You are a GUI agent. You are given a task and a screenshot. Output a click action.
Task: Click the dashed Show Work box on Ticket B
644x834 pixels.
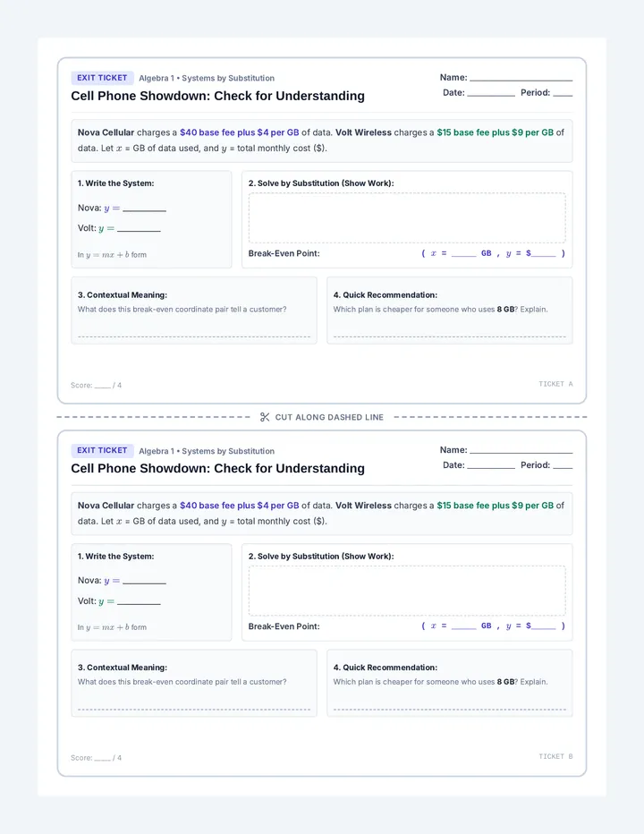[x=407, y=591]
